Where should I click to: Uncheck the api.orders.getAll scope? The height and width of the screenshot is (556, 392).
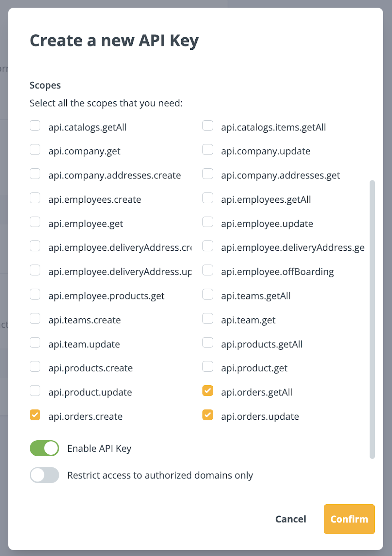(x=208, y=390)
